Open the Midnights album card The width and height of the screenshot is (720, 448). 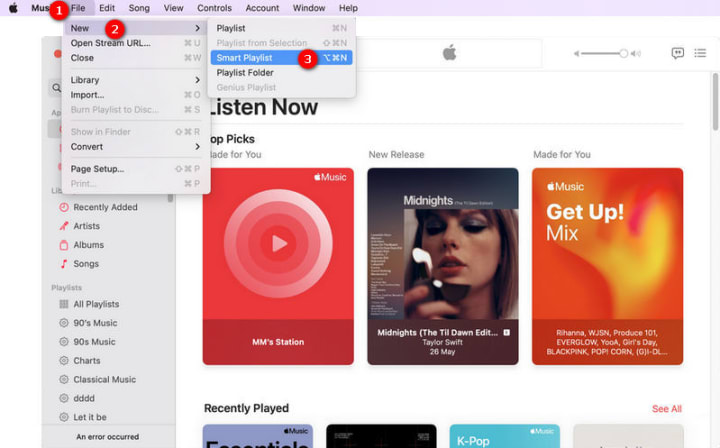[443, 266]
